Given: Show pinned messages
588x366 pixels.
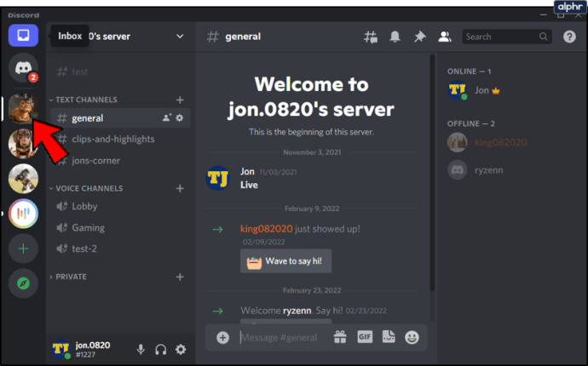Looking at the screenshot, I should point(419,37).
